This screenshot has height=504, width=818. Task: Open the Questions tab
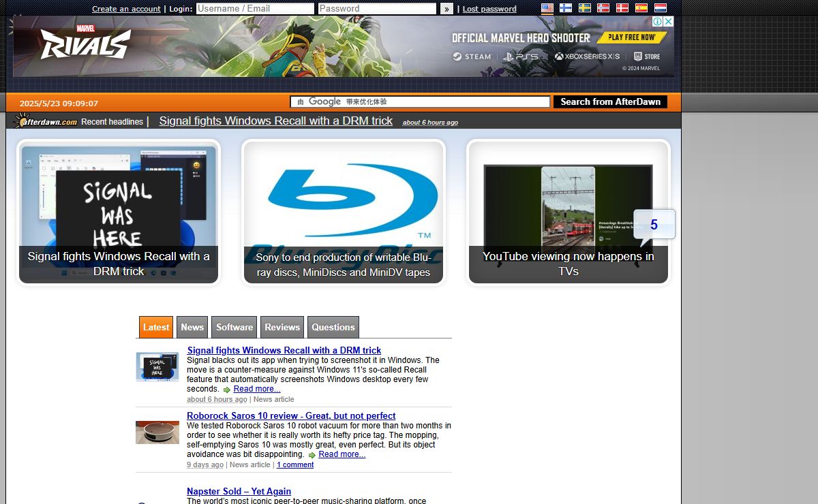(x=333, y=327)
